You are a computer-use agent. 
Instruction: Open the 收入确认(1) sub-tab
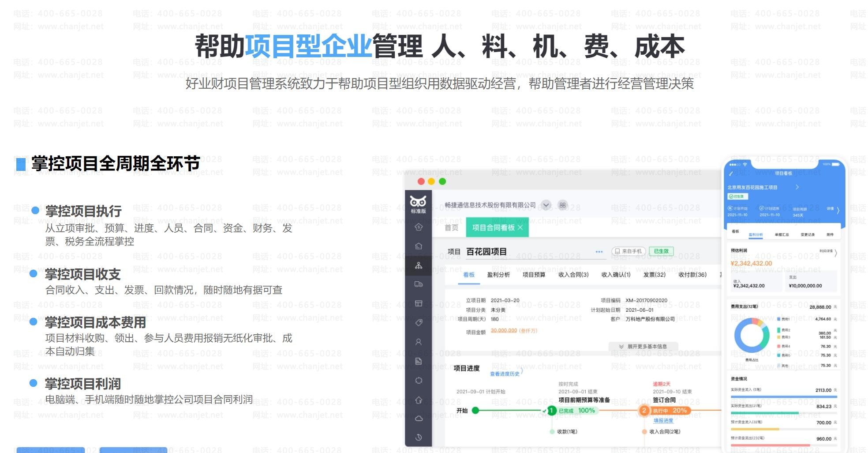(616, 275)
